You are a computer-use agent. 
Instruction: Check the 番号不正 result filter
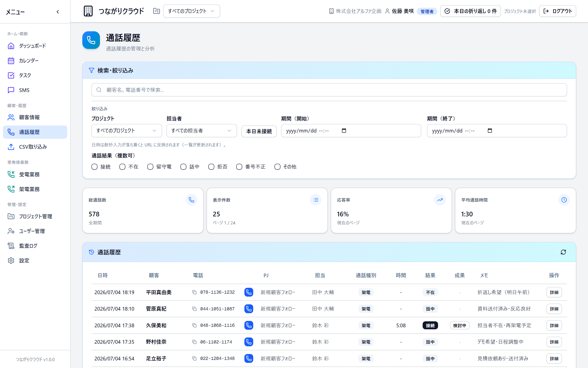[239, 167]
